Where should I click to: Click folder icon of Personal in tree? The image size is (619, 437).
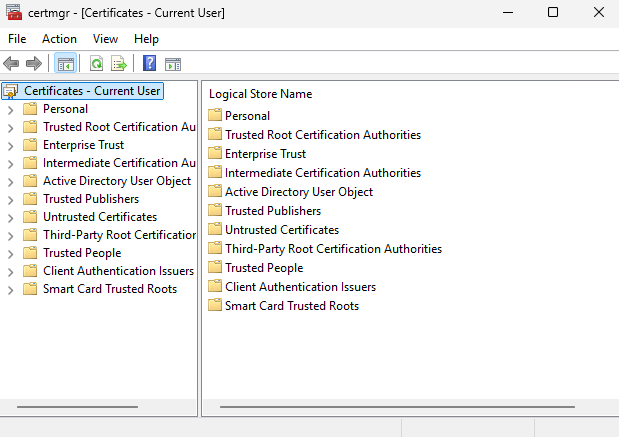(x=30, y=108)
